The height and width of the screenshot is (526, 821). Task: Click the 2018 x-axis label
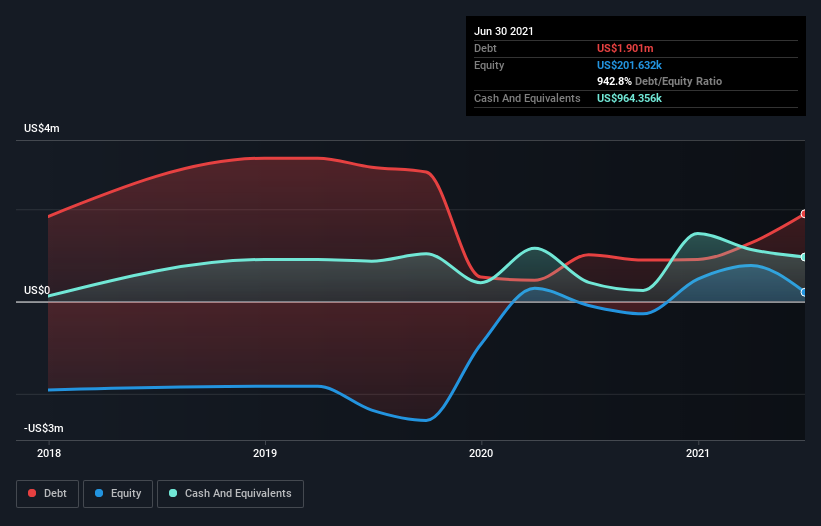(x=49, y=453)
